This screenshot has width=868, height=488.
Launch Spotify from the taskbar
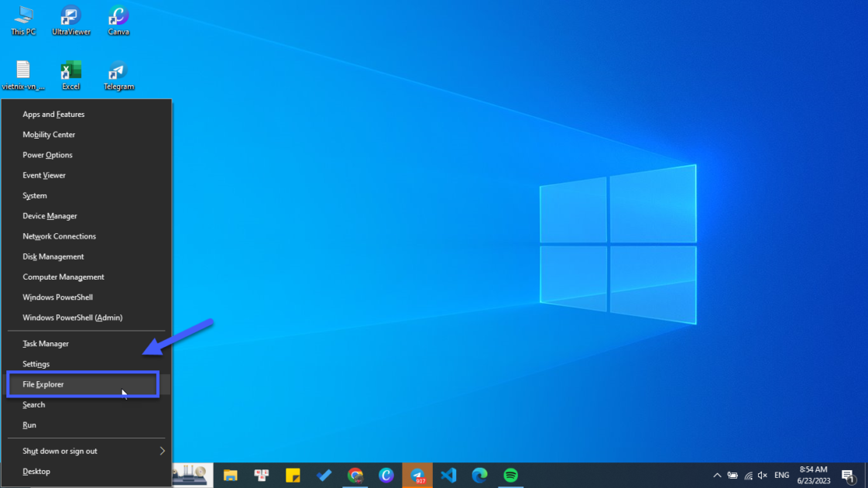point(510,475)
